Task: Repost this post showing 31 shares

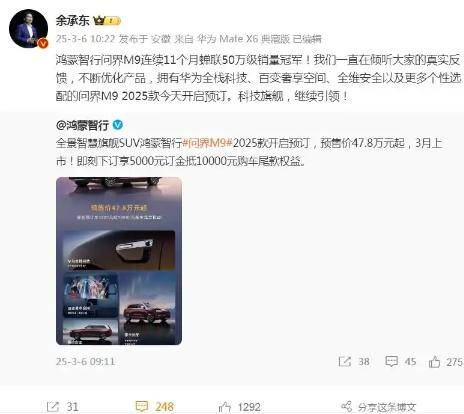Action: point(63,407)
